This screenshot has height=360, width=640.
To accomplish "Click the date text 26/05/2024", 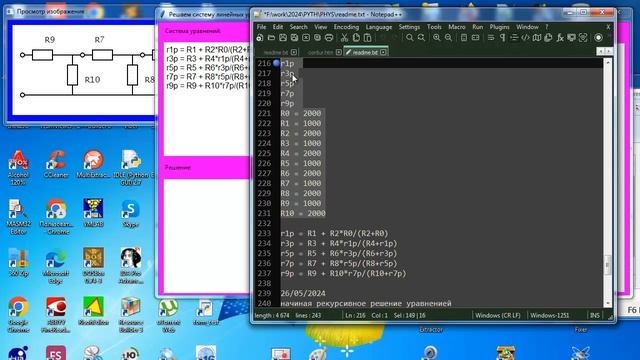I will coord(303,293).
